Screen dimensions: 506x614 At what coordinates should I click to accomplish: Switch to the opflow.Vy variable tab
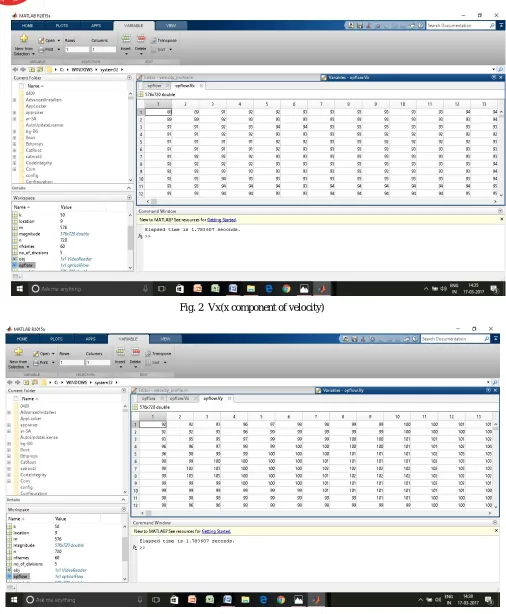click(x=213, y=398)
